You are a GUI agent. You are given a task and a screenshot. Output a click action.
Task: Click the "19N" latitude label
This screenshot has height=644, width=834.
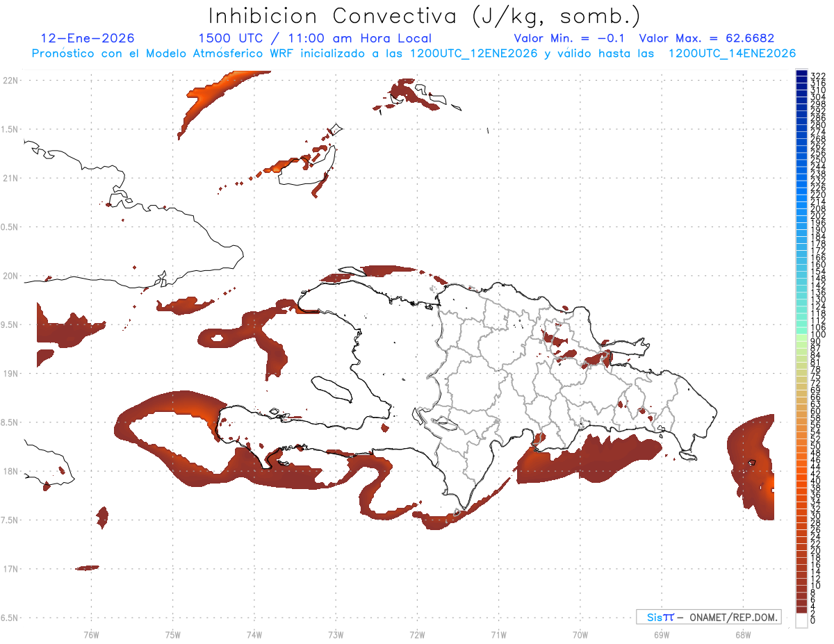click(10, 374)
